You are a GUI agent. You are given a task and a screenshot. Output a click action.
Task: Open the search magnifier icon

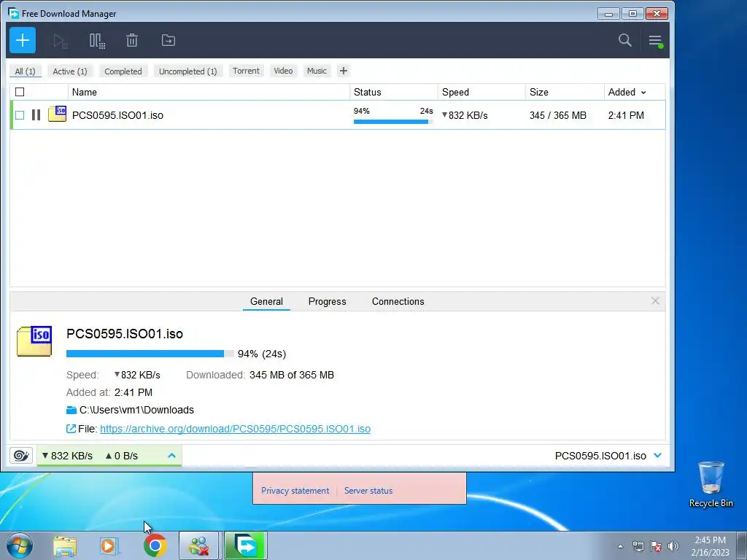tap(625, 40)
